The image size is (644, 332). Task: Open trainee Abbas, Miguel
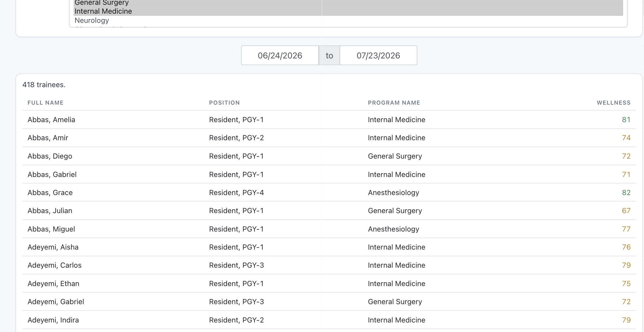coord(51,229)
